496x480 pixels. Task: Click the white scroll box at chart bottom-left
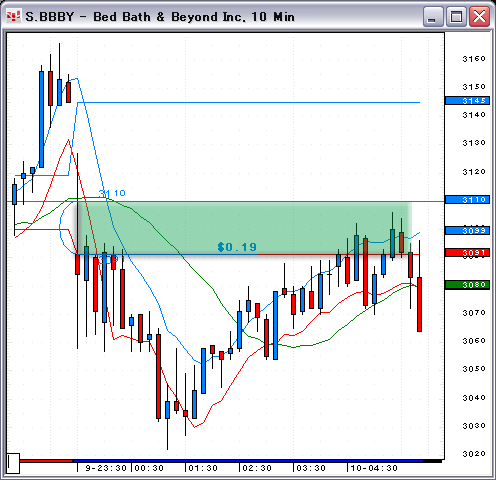point(13,463)
